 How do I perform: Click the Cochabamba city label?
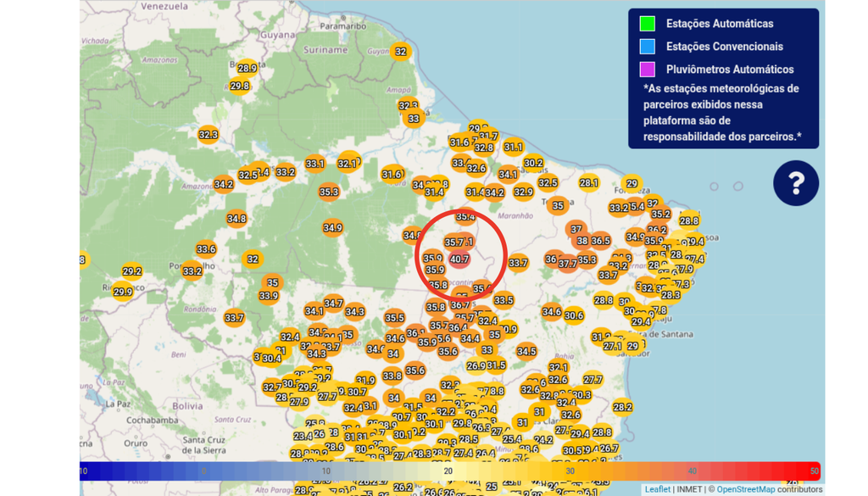pyautogui.click(x=151, y=421)
